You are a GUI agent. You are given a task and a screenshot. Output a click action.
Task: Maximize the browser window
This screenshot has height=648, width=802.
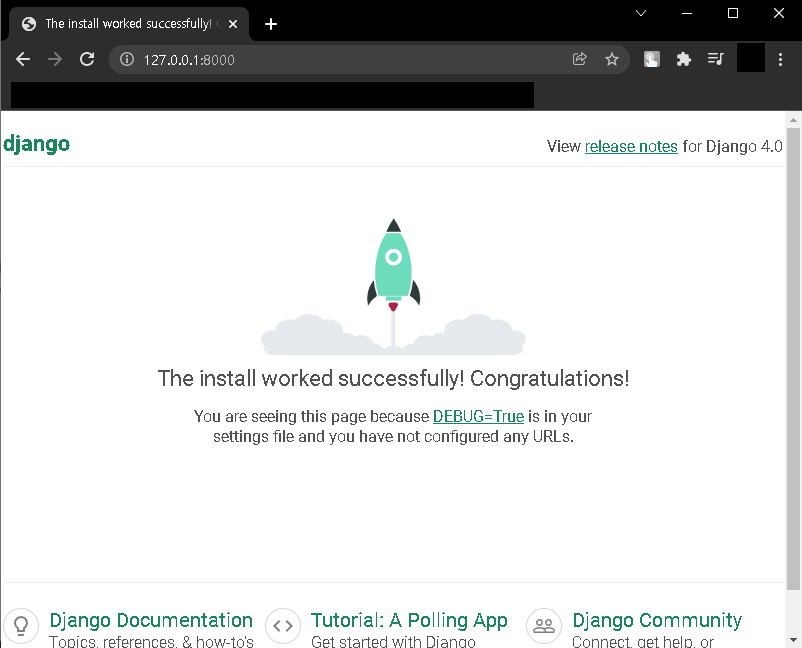coord(733,13)
